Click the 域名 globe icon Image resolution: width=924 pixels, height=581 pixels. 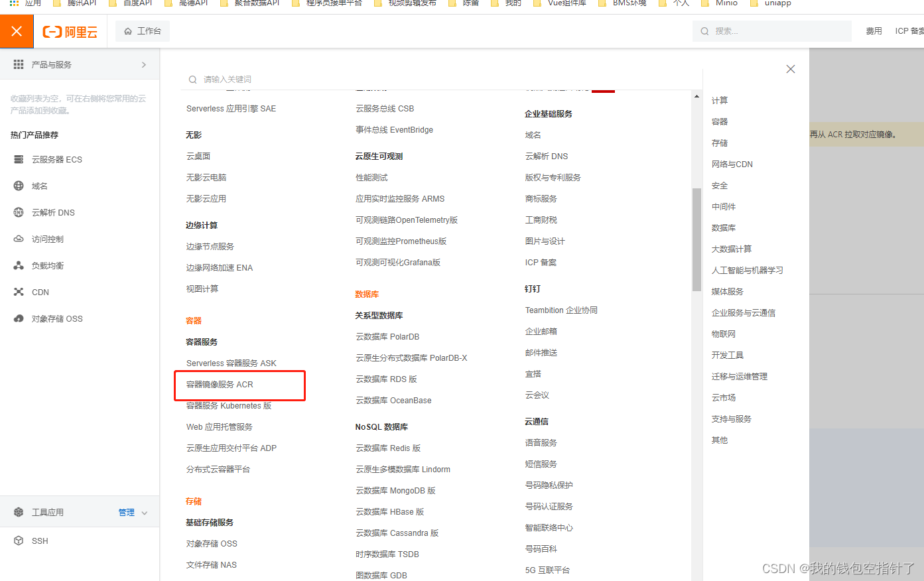pyautogui.click(x=19, y=186)
